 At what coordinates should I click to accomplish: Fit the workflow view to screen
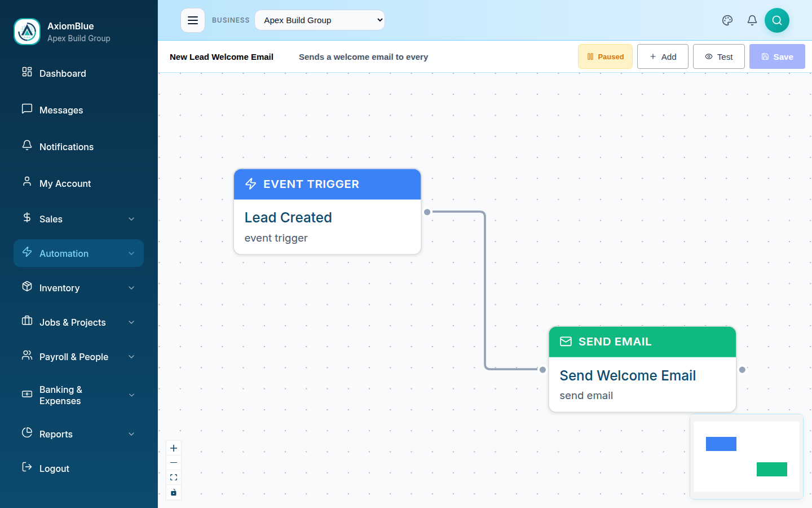click(174, 478)
